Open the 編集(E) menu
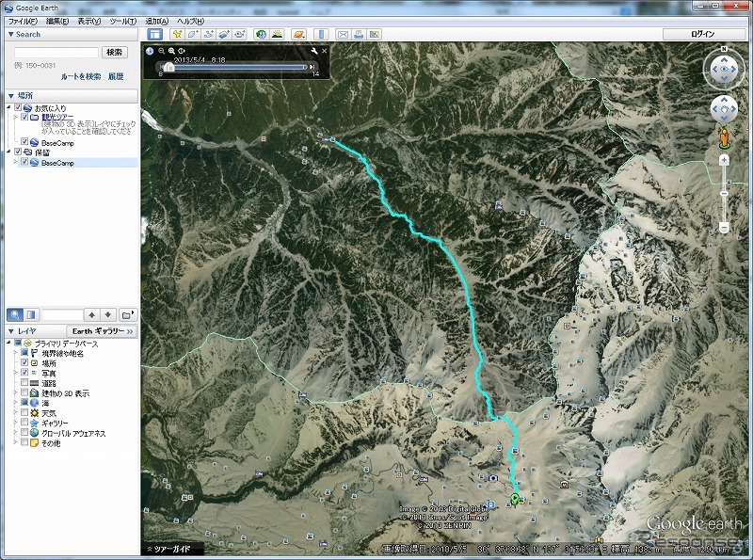Image resolution: width=753 pixels, height=560 pixels. (x=57, y=21)
